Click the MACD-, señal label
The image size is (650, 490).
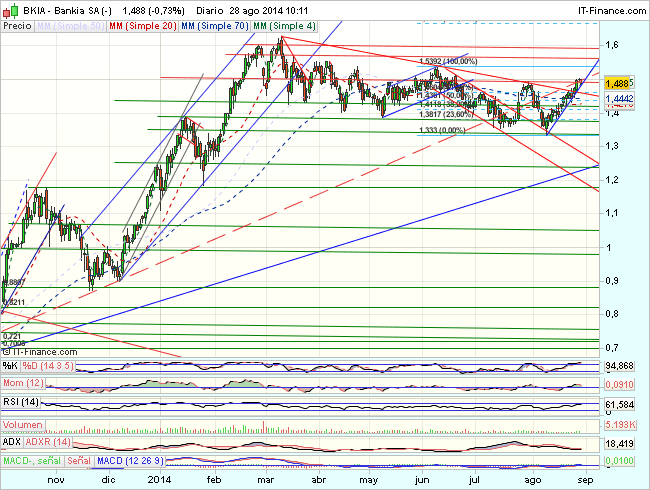tap(32, 461)
